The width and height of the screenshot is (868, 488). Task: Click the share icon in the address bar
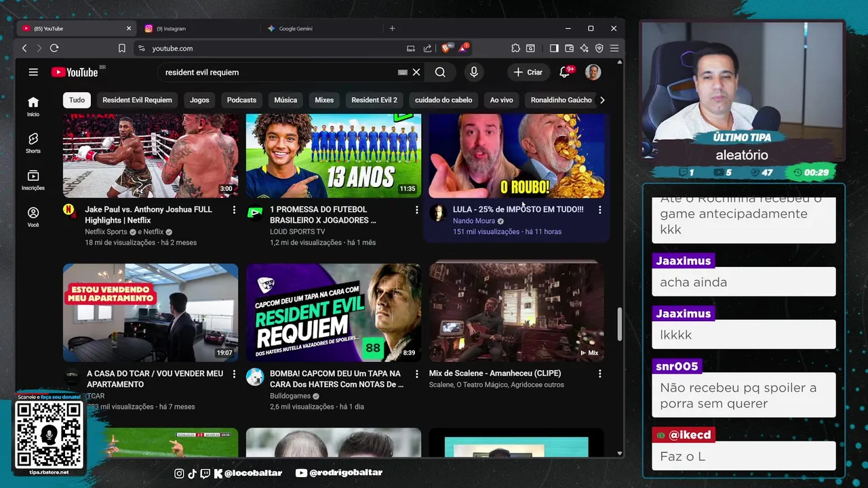point(427,48)
